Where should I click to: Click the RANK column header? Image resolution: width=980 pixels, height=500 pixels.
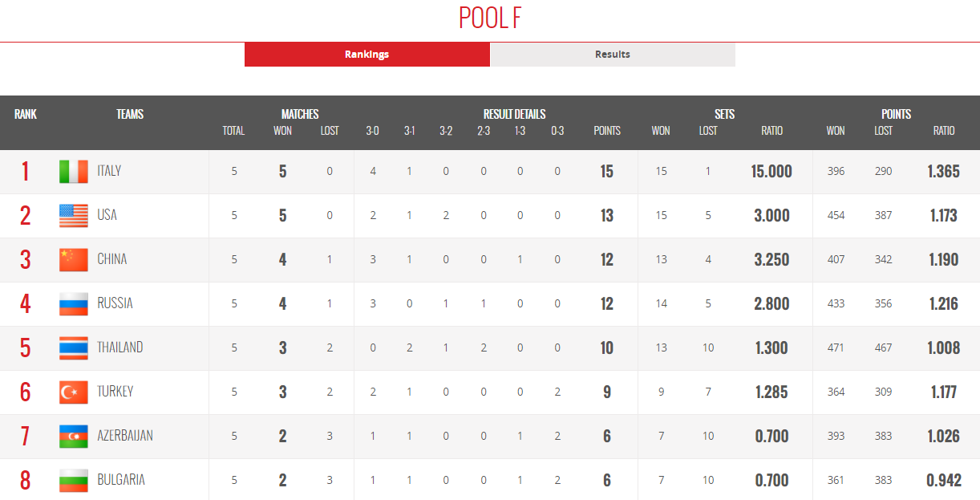click(x=26, y=114)
